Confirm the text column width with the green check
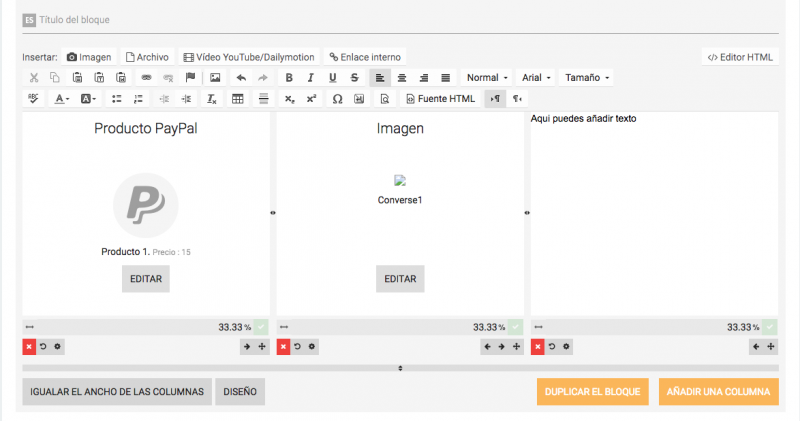 coord(770,327)
